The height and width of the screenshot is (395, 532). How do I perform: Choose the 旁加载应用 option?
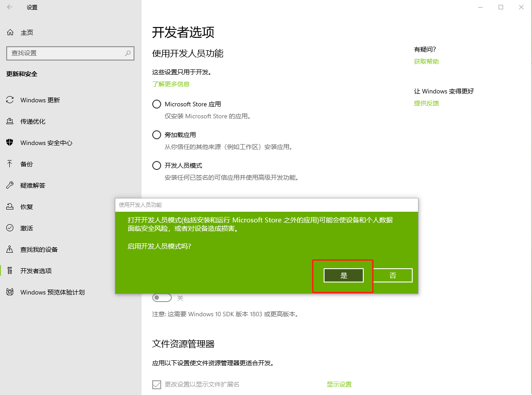156,134
